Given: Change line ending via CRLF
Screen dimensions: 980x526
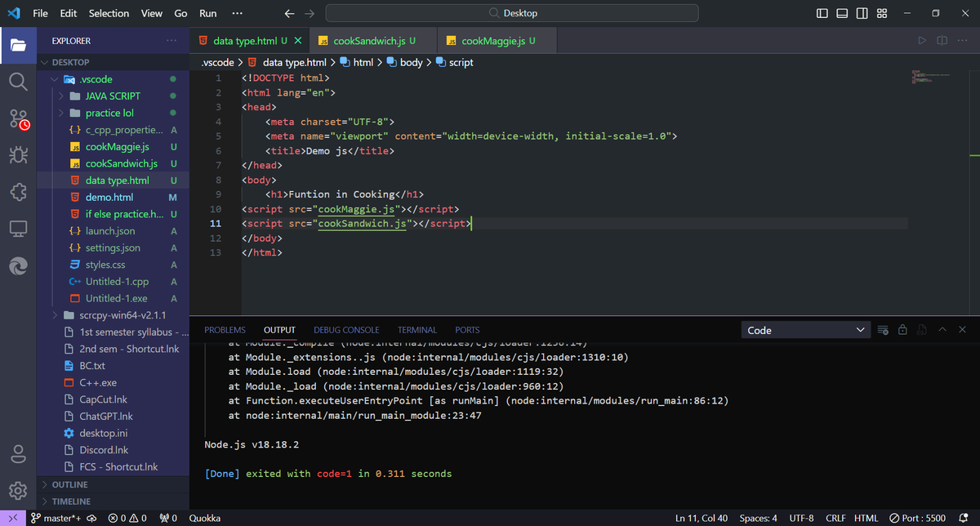Looking at the screenshot, I should [835, 518].
